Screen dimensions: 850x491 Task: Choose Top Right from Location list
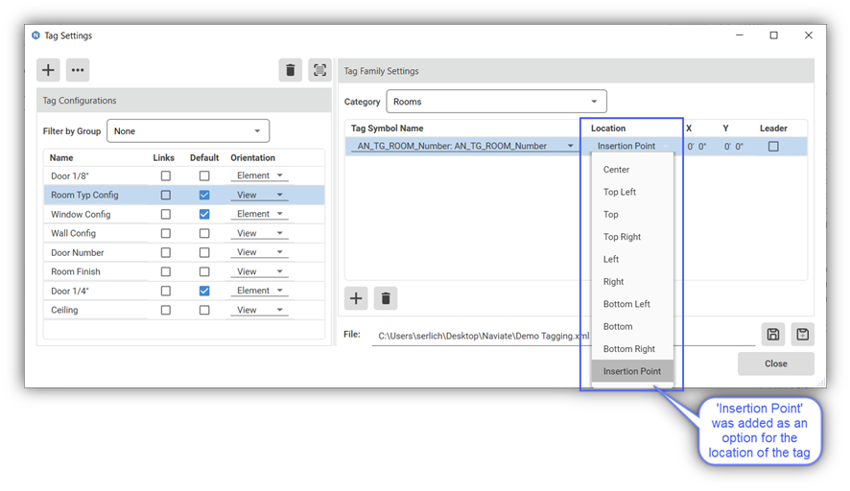point(633,237)
